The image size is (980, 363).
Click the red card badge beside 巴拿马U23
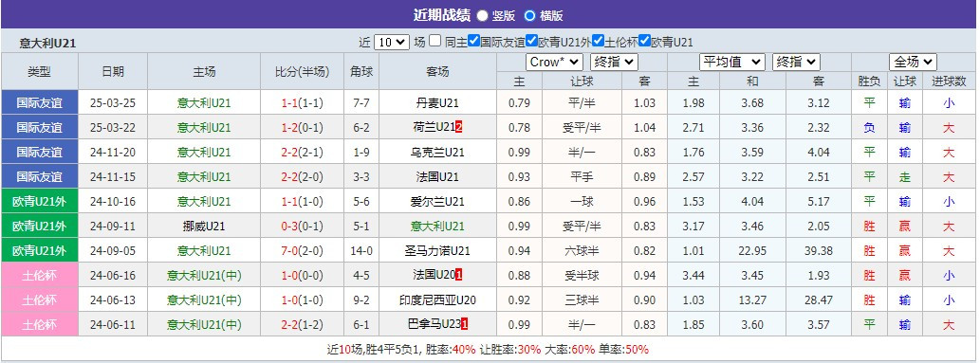coord(464,324)
